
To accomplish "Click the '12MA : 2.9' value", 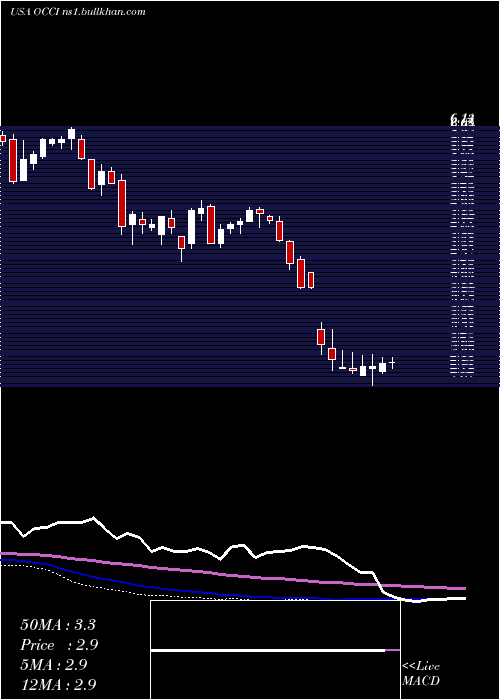I will (x=58, y=684).
